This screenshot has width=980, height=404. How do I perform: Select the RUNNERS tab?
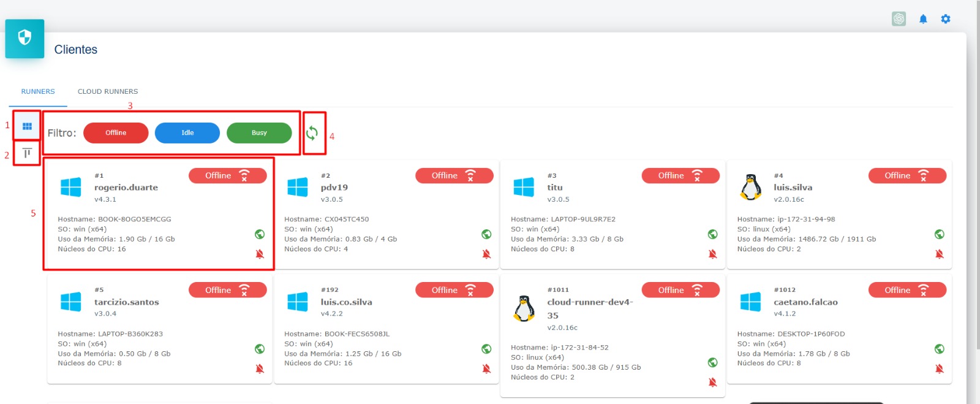point(38,91)
